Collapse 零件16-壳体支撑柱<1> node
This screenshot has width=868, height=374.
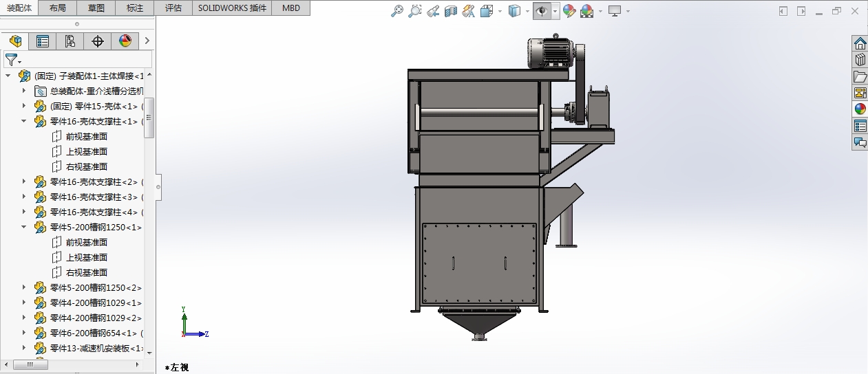tap(23, 121)
